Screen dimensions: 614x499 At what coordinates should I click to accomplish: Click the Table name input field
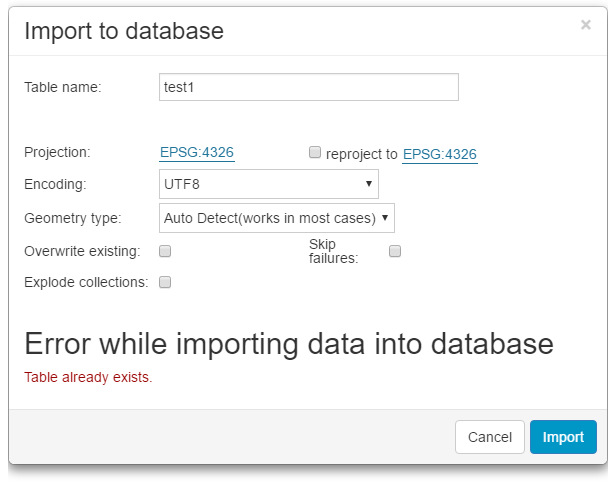pyautogui.click(x=309, y=87)
